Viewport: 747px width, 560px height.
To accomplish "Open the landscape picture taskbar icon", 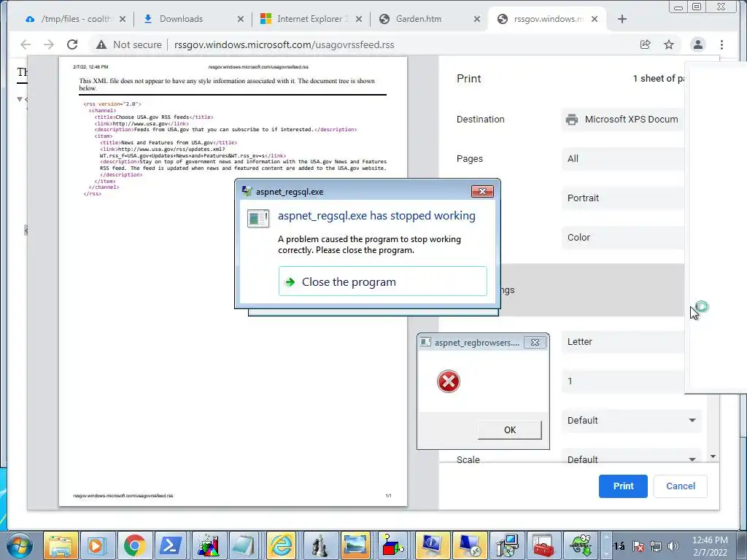I will click(356, 545).
